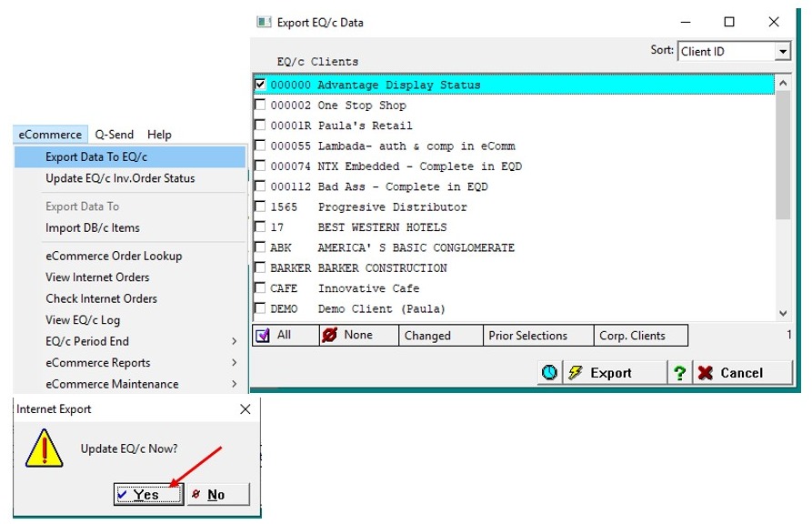Click the client list scroll up arrow

tap(783, 84)
